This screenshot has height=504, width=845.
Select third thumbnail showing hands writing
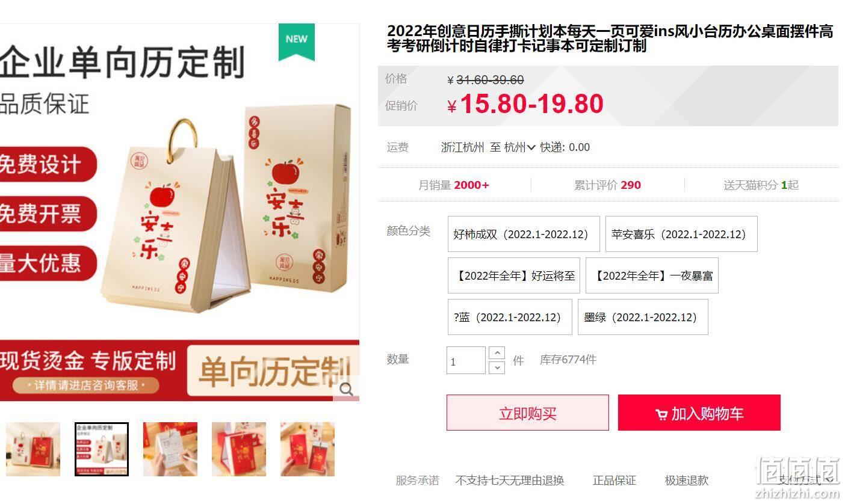(170, 449)
